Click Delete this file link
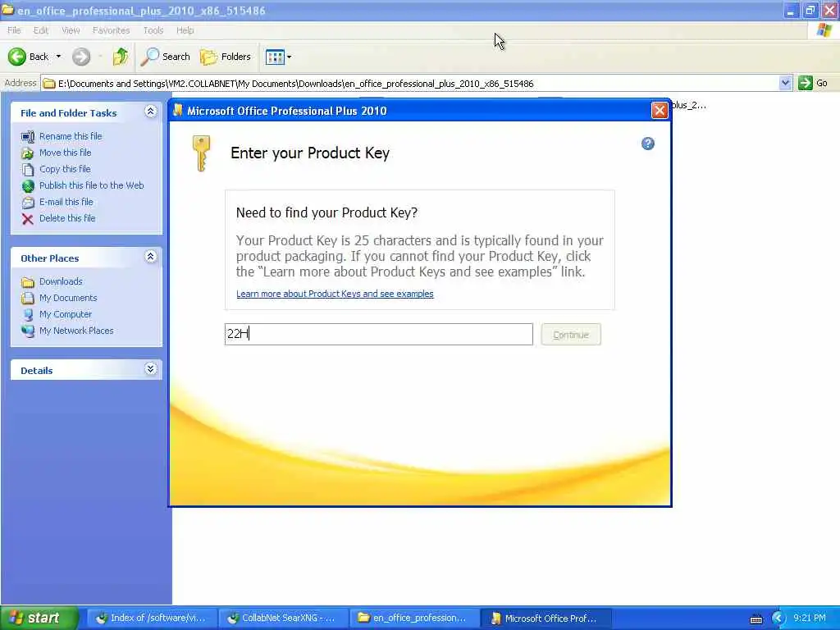This screenshot has height=630, width=840. point(67,218)
